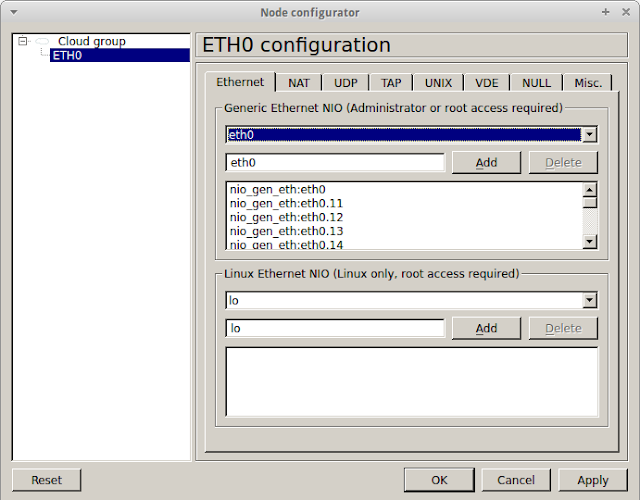Close the Node configurator window
The width and height of the screenshot is (640, 500).
pyautogui.click(x=626, y=12)
